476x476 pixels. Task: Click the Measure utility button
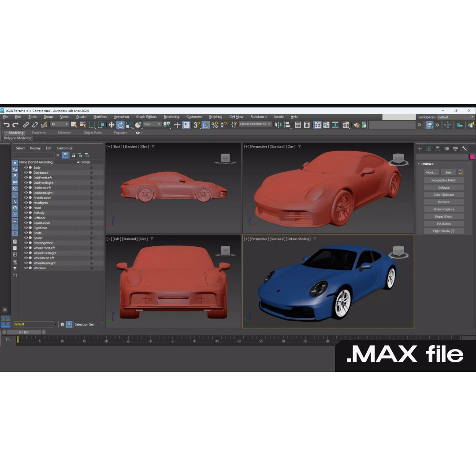coord(443,202)
